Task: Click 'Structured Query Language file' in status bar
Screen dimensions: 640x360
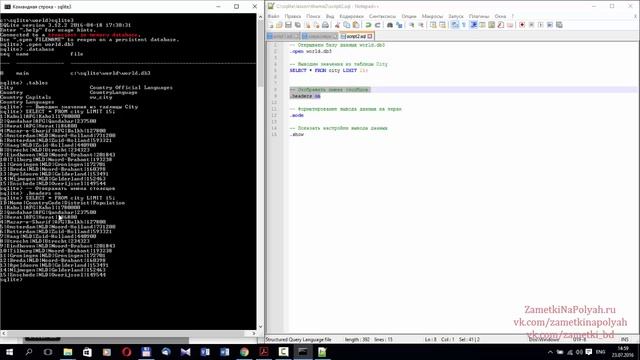Action: pyautogui.click(x=299, y=340)
